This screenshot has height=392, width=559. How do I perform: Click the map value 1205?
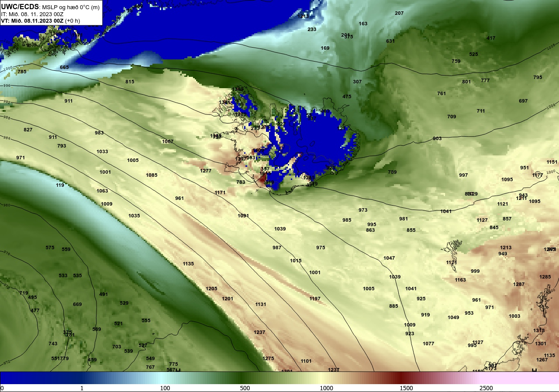(x=211, y=289)
